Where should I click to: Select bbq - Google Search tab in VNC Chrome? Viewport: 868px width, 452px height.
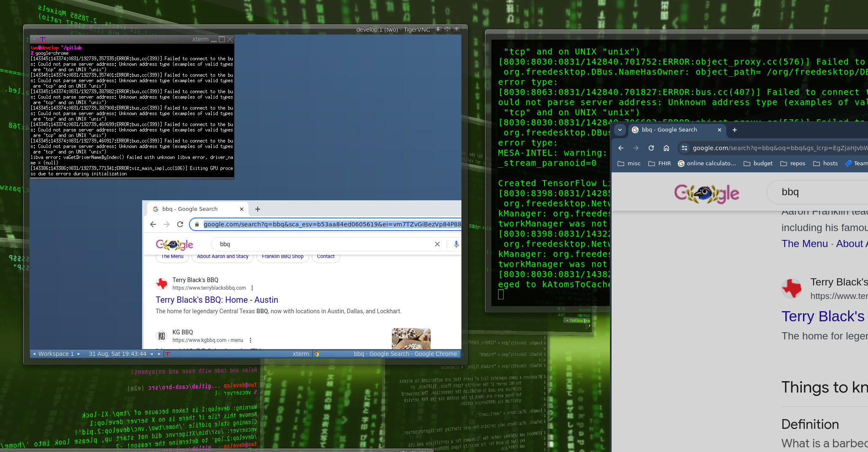coord(198,209)
